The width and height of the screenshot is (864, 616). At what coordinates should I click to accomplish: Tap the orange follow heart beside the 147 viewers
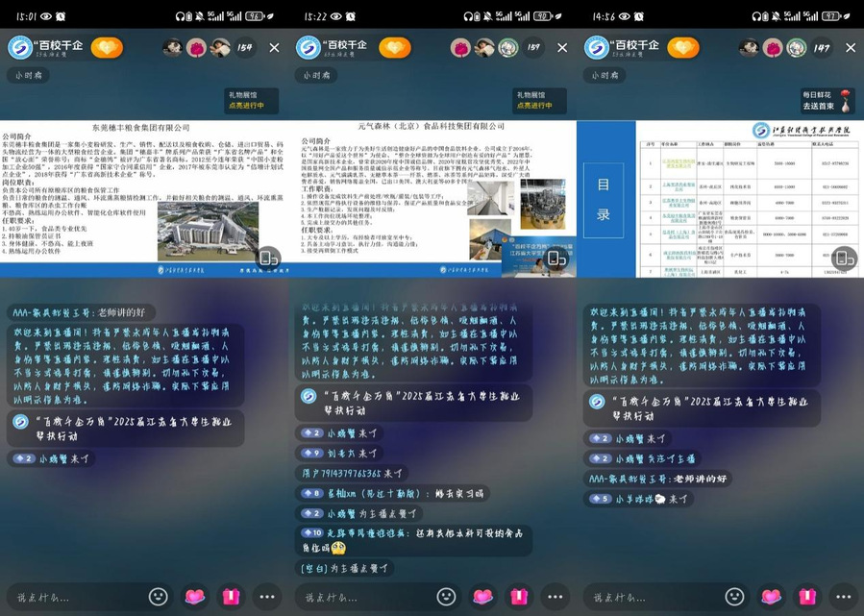tap(683, 48)
